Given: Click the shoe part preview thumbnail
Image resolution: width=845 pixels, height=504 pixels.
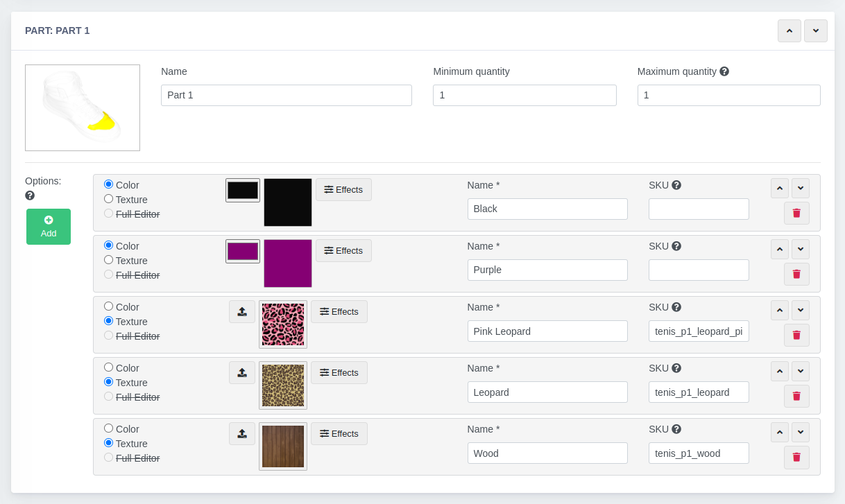Looking at the screenshot, I should pyautogui.click(x=83, y=107).
